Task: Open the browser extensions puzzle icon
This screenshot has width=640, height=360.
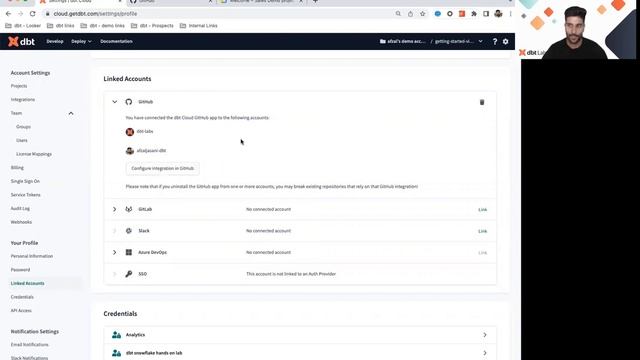Action: (x=474, y=13)
